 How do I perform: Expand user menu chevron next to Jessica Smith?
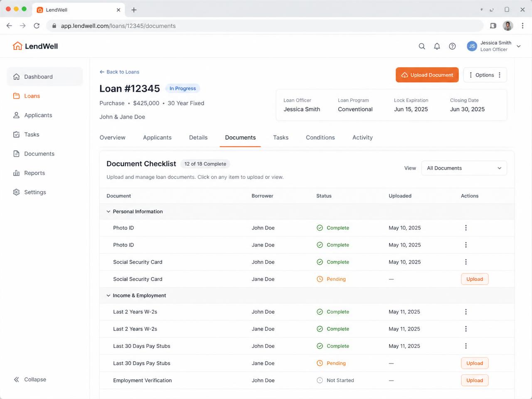(x=518, y=46)
